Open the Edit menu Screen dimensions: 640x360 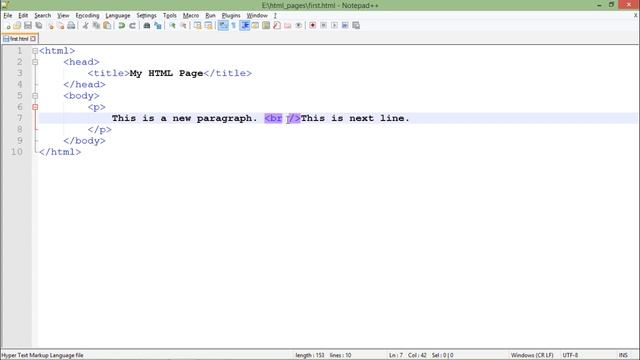[x=23, y=16]
